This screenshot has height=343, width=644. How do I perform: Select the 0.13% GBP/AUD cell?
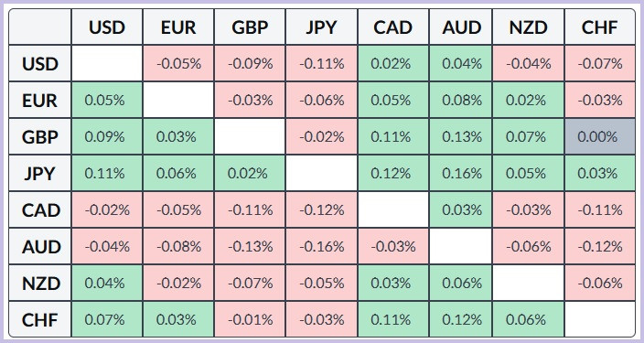(x=461, y=137)
